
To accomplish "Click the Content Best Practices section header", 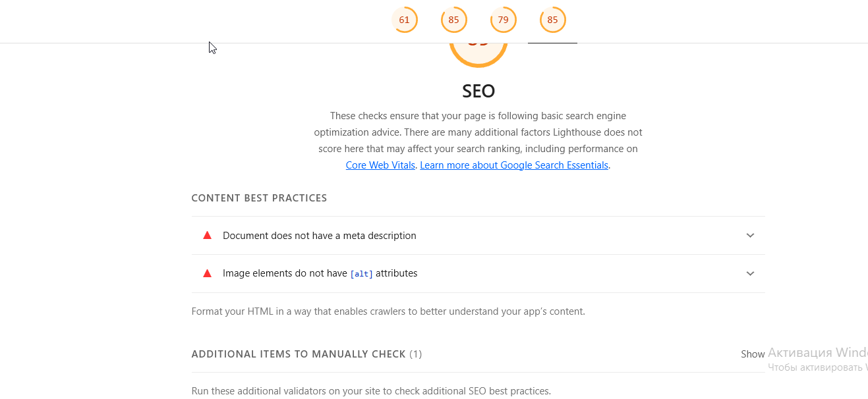I will tap(259, 198).
